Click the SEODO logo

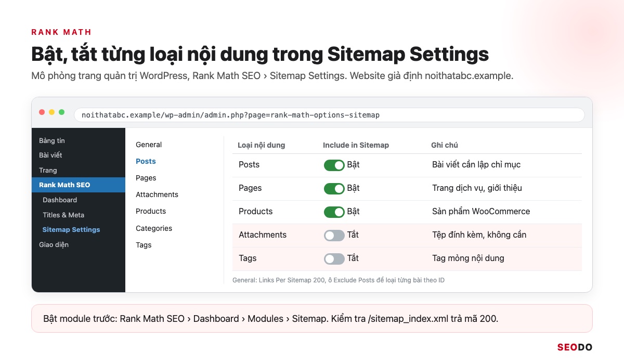click(575, 347)
